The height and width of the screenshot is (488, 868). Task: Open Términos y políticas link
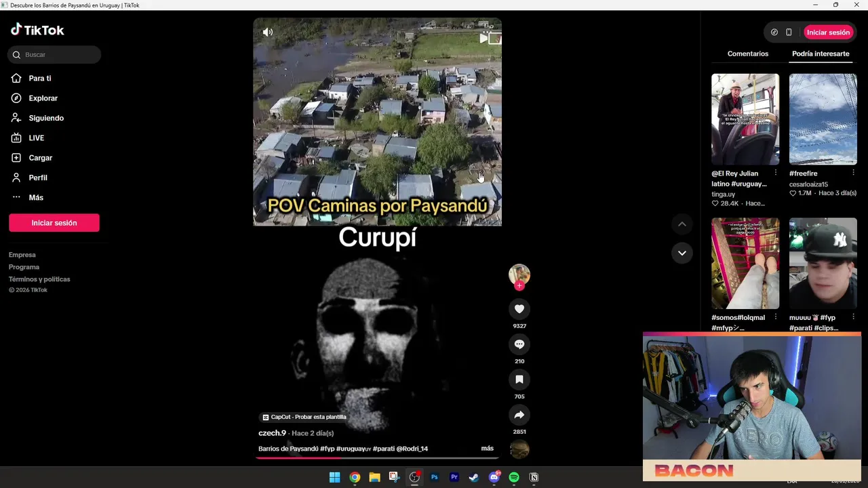point(39,279)
